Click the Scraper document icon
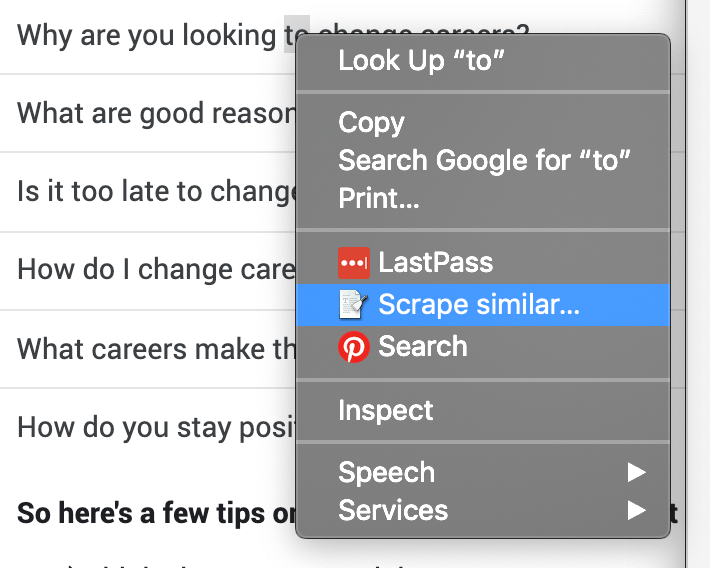 tap(354, 304)
